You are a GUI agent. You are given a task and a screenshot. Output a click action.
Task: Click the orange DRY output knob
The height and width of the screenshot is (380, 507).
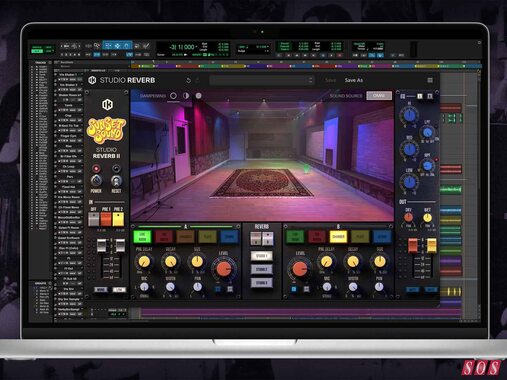(409, 218)
